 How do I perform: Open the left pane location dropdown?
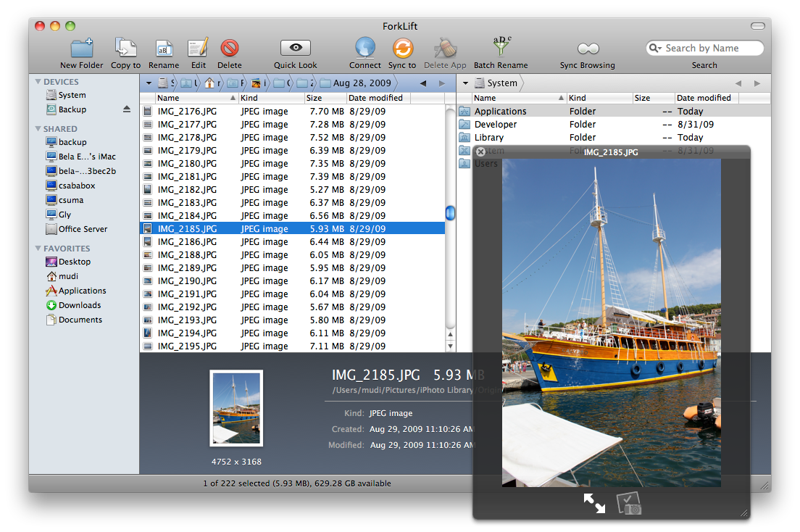[x=149, y=83]
